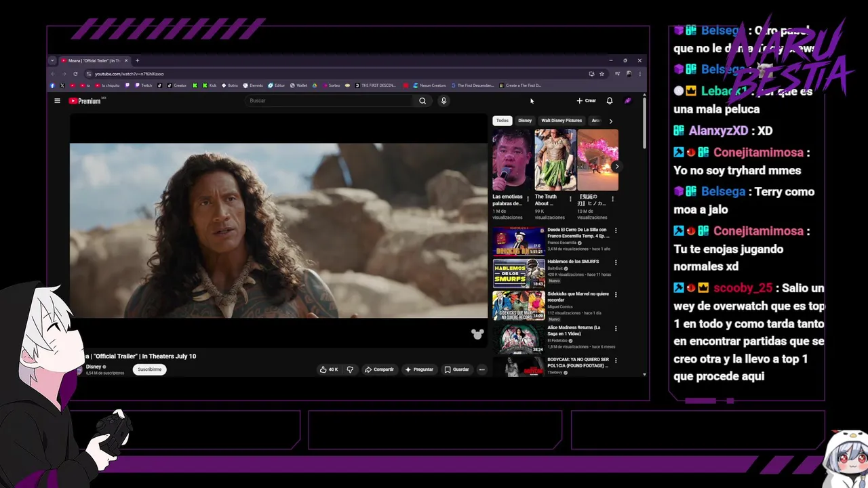Go to YouTube Premium home logo
Image resolution: width=868 pixels, height=488 pixels.
tap(85, 101)
